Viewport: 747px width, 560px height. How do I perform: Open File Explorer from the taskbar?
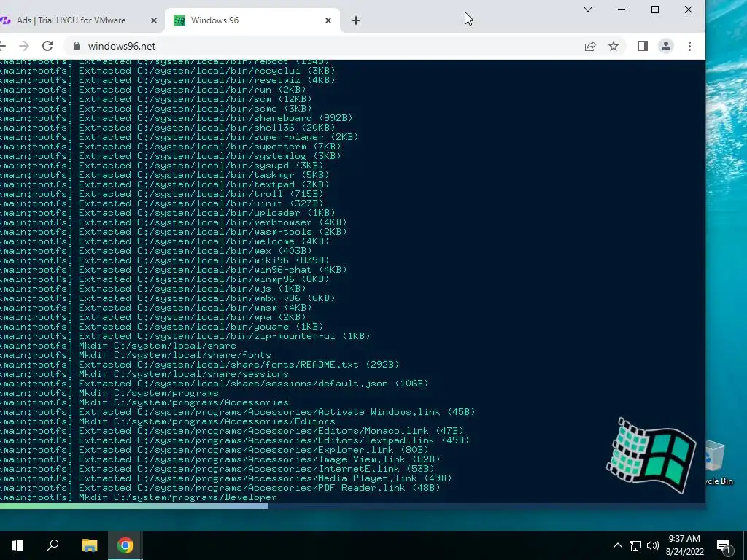[89, 545]
